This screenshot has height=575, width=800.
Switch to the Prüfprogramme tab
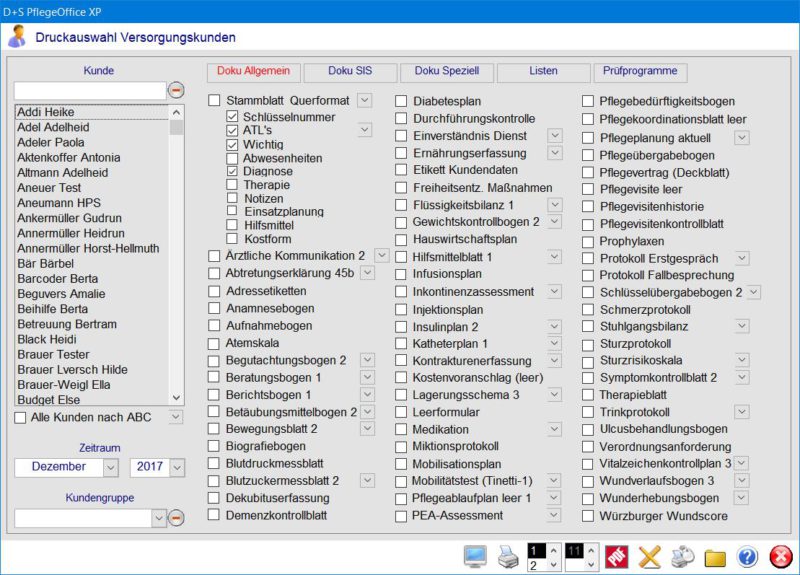point(640,71)
